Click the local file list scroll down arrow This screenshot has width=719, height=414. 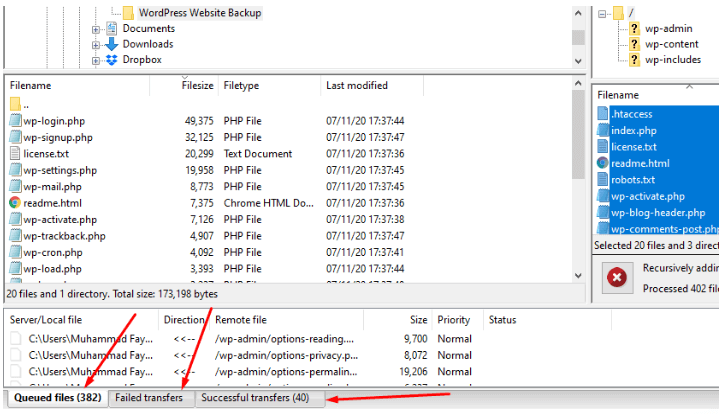point(578,276)
